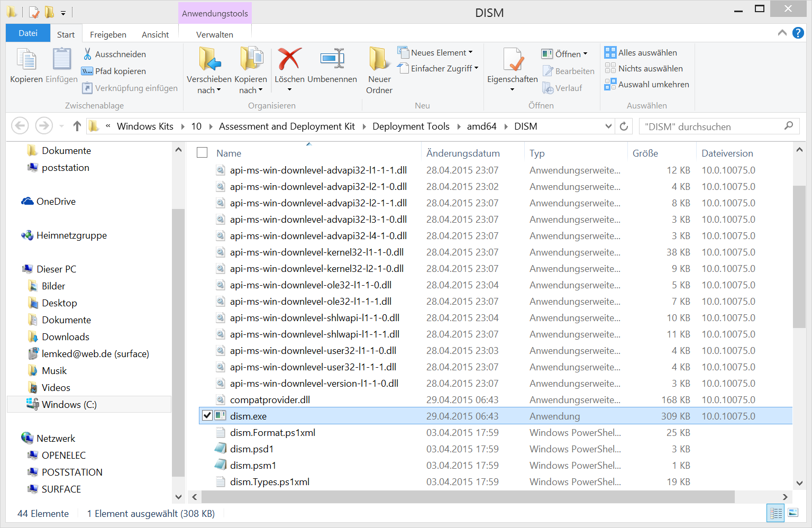Image resolution: width=812 pixels, height=528 pixels.
Task: Open the blue help question mark
Action: (798, 33)
